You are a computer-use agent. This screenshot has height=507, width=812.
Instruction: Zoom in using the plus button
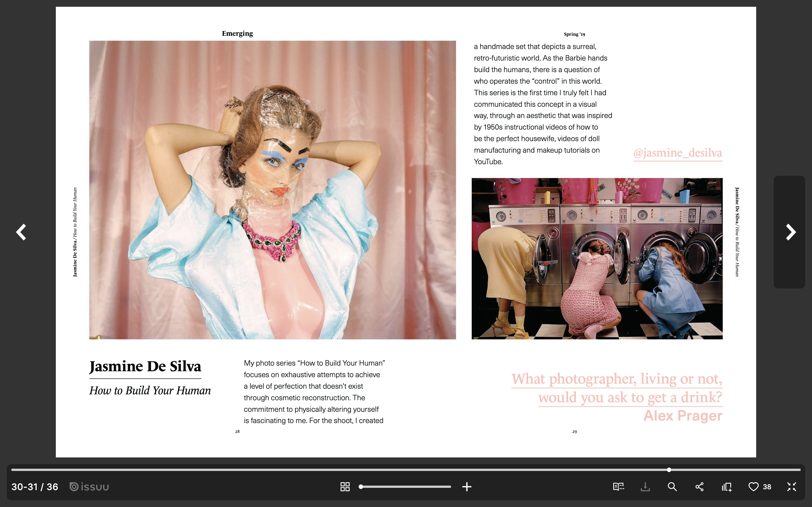tap(467, 486)
